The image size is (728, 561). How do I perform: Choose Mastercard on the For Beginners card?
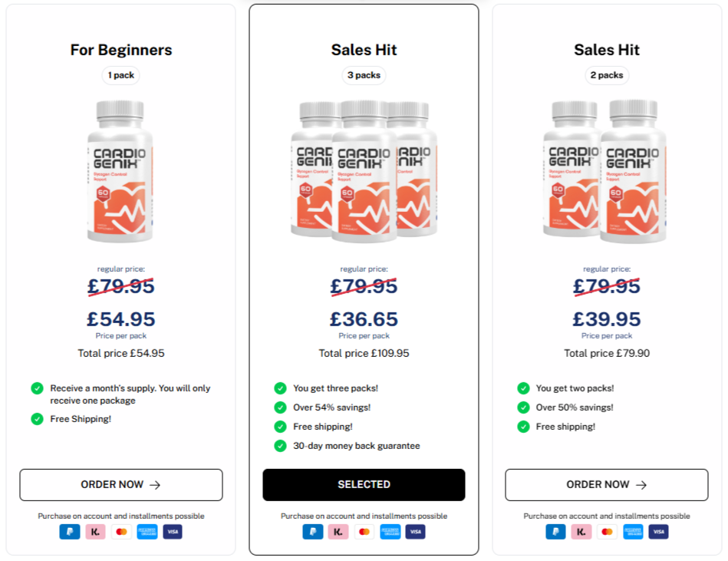click(x=121, y=531)
